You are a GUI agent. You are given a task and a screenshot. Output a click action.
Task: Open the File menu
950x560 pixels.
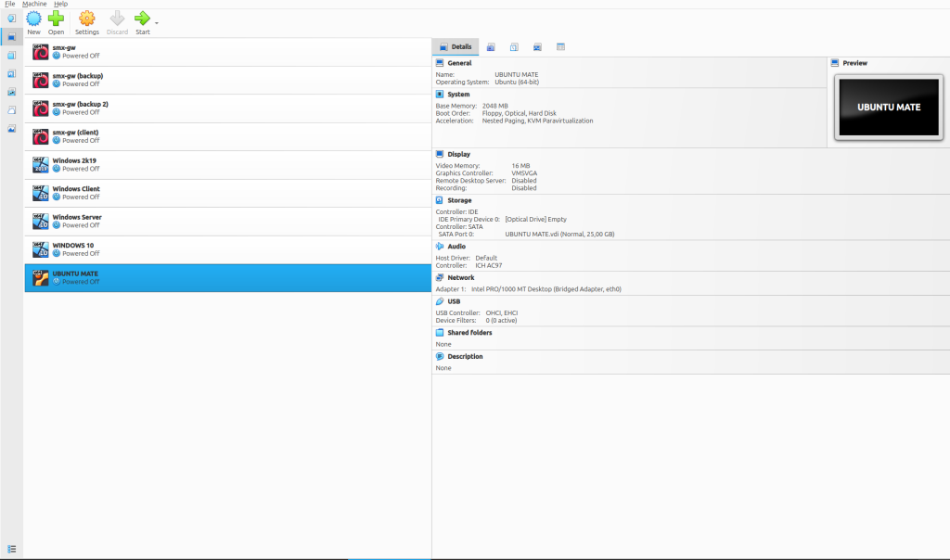(9, 4)
